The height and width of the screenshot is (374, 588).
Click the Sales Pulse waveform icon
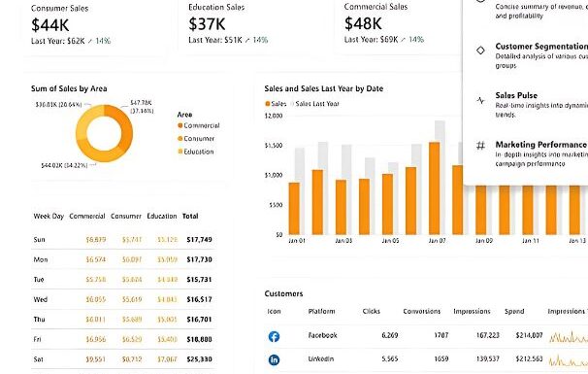(480, 100)
